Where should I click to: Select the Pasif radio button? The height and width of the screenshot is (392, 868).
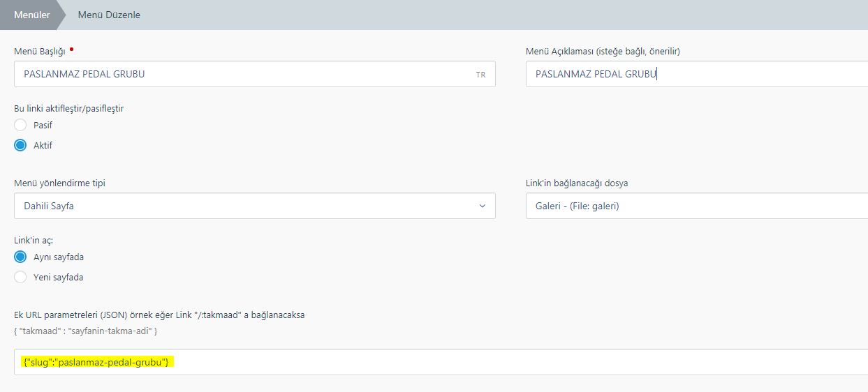[x=20, y=126]
